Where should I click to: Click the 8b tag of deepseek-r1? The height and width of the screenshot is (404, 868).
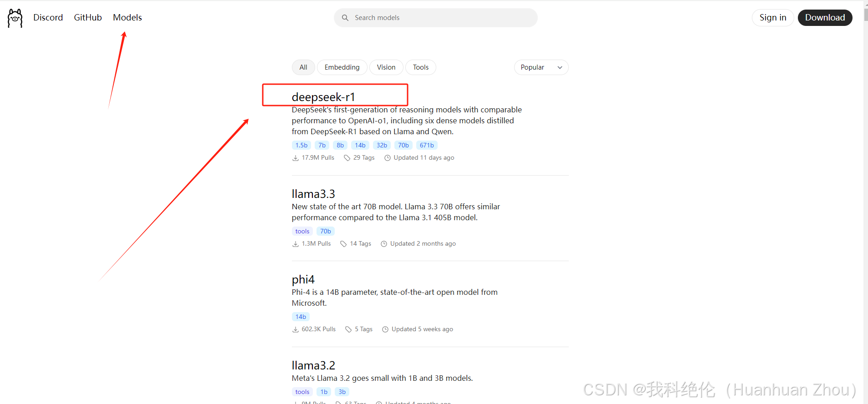coord(340,145)
